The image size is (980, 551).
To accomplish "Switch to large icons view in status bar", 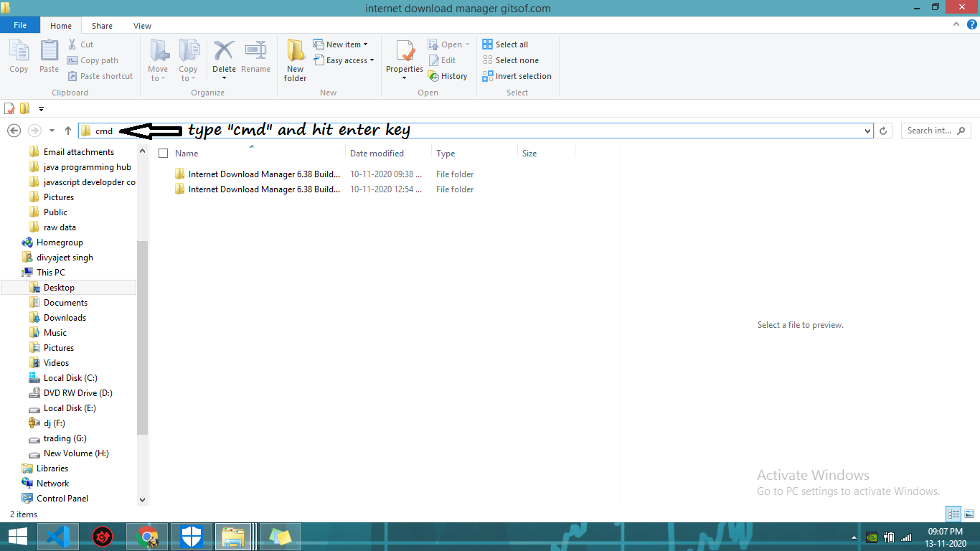I will click(969, 514).
